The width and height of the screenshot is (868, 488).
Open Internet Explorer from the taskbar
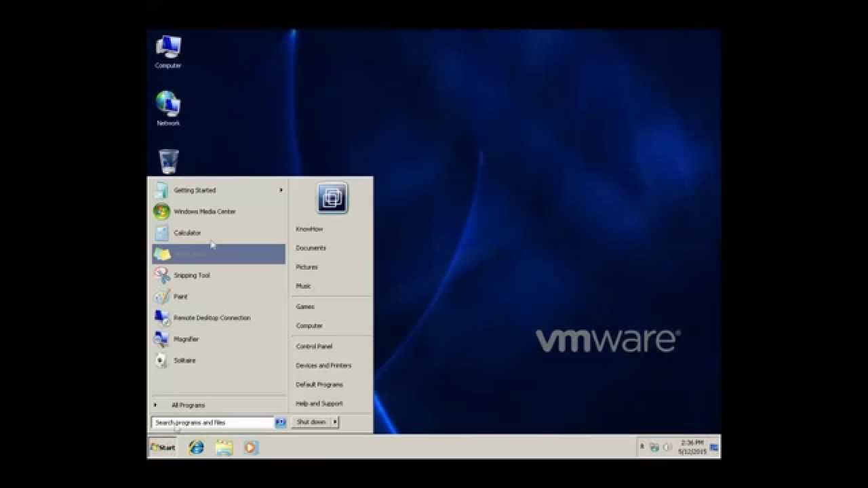pos(197,447)
